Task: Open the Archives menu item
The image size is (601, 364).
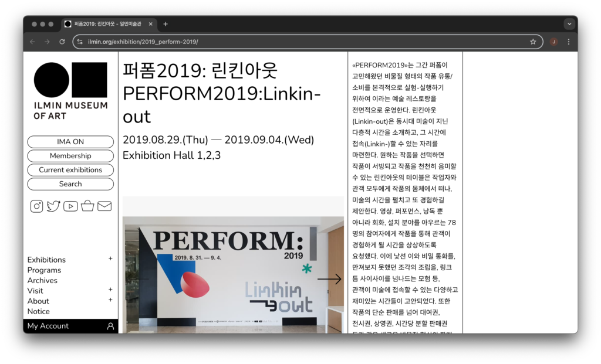Action: (42, 281)
